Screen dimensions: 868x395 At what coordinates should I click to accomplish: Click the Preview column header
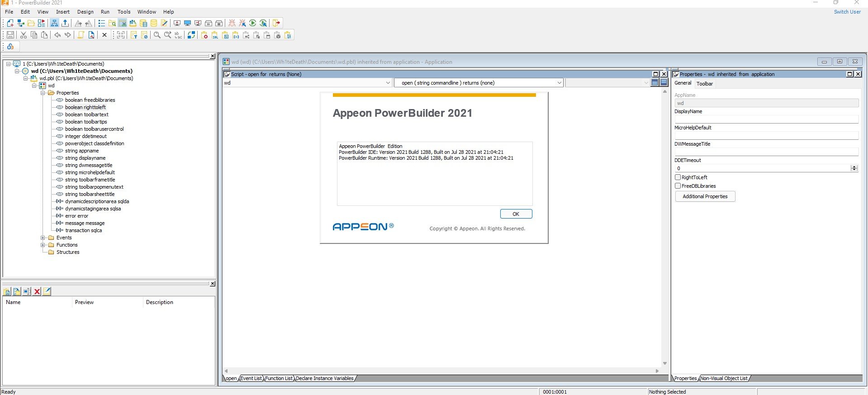point(107,302)
